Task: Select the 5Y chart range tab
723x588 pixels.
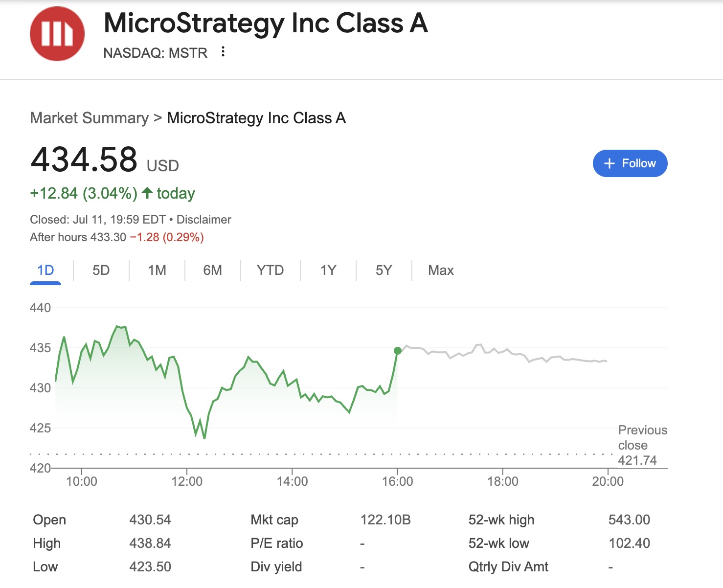Action: (x=384, y=271)
